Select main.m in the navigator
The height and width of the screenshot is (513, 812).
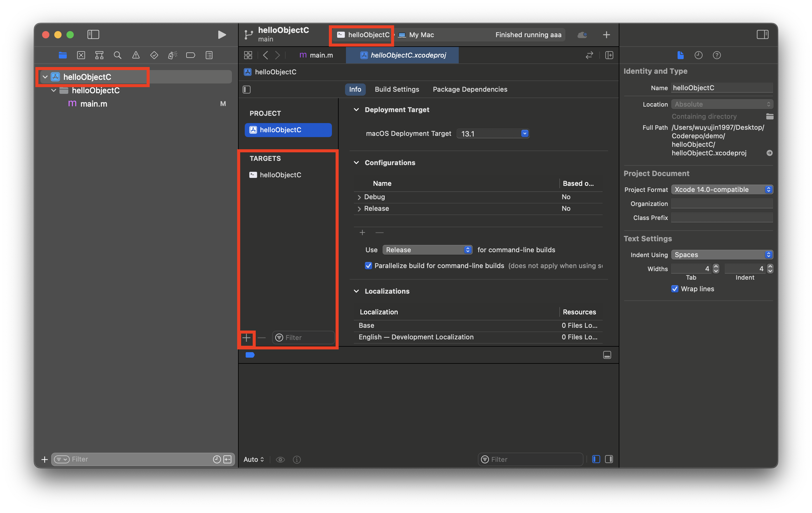(93, 104)
